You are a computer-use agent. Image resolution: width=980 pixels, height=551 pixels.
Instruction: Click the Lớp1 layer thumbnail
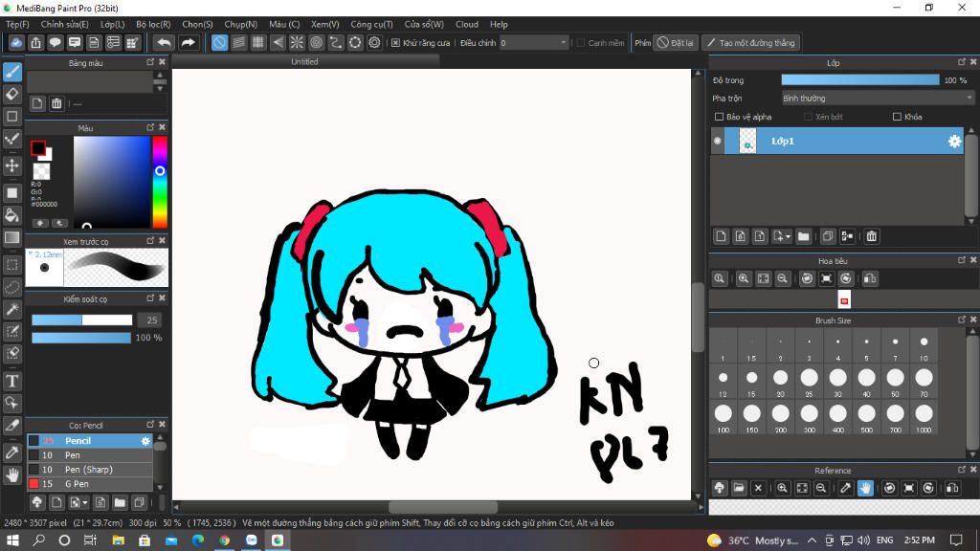tap(747, 142)
